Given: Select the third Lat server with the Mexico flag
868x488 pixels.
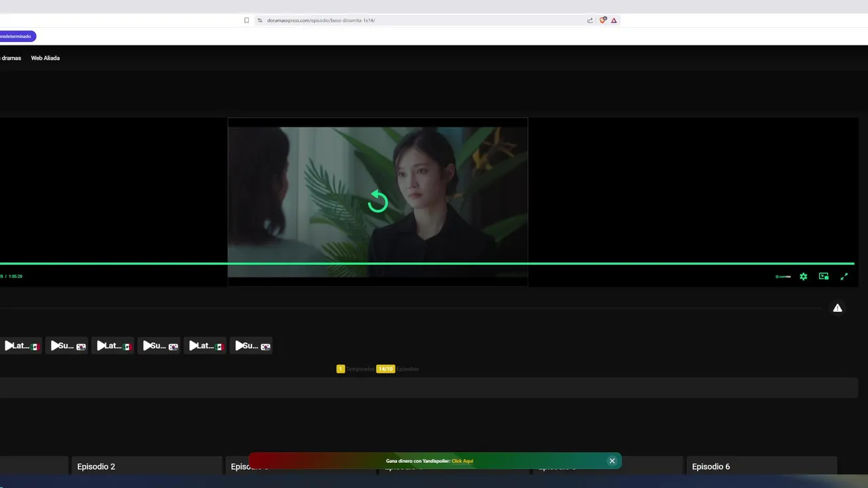Looking at the screenshot, I should (205, 346).
